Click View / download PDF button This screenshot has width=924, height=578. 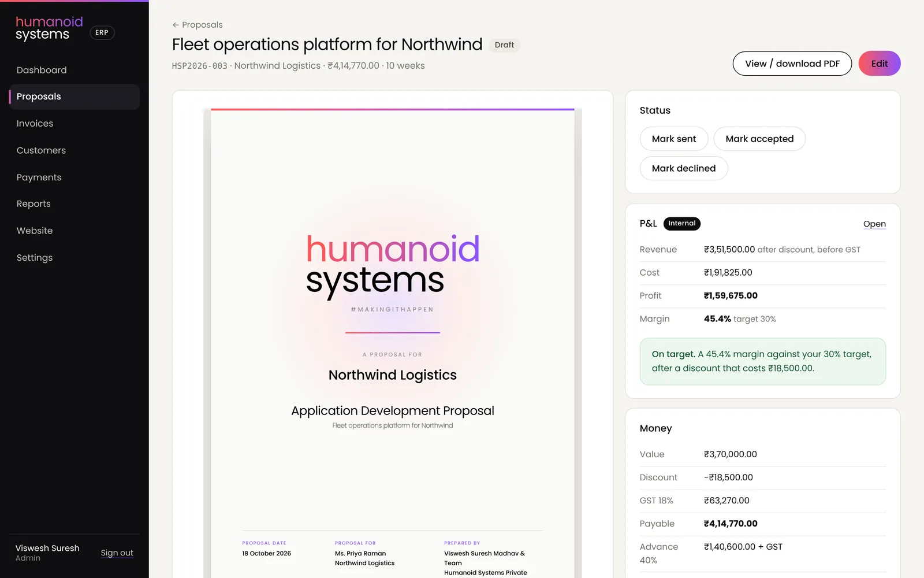(x=792, y=64)
